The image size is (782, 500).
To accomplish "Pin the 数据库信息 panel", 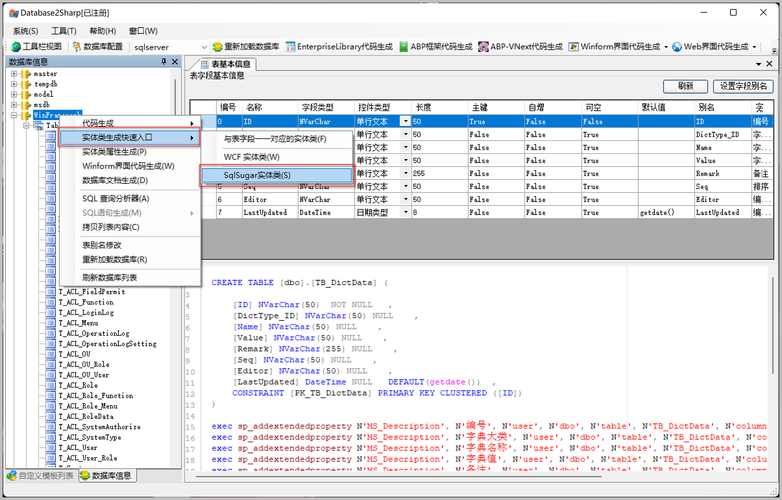I will click(x=165, y=62).
